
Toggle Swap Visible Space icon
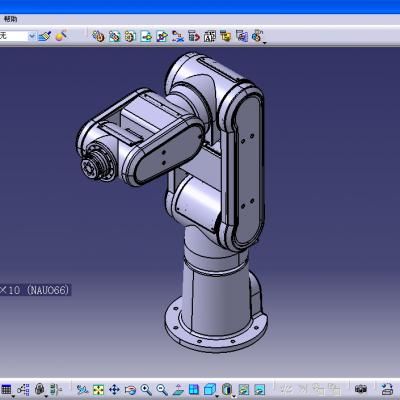click(x=260, y=389)
